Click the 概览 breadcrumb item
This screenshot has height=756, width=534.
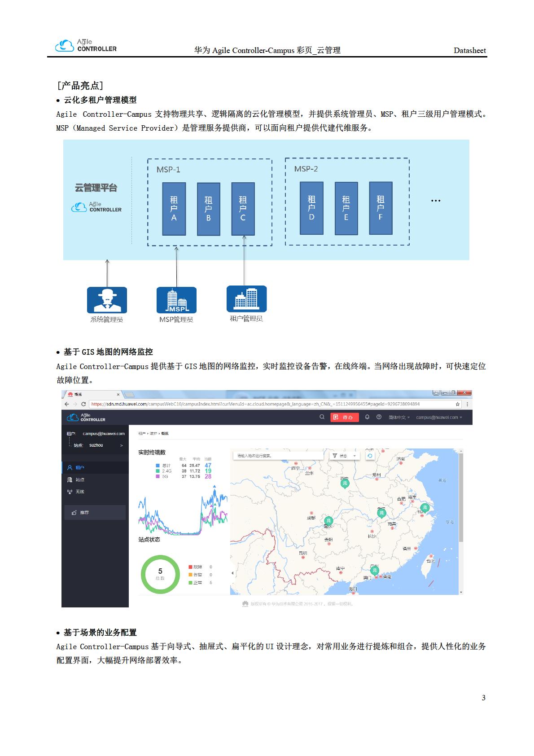pos(165,434)
